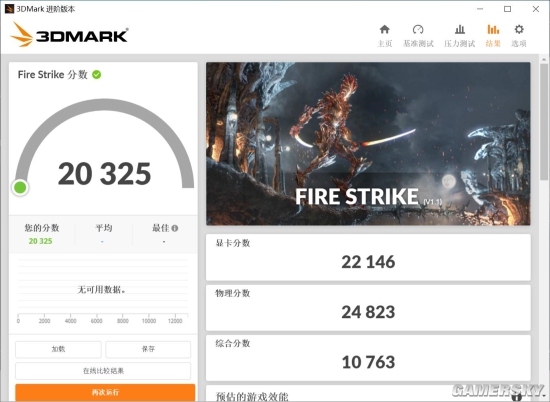
Task: Click the 20 325 main score
Action: [105, 173]
